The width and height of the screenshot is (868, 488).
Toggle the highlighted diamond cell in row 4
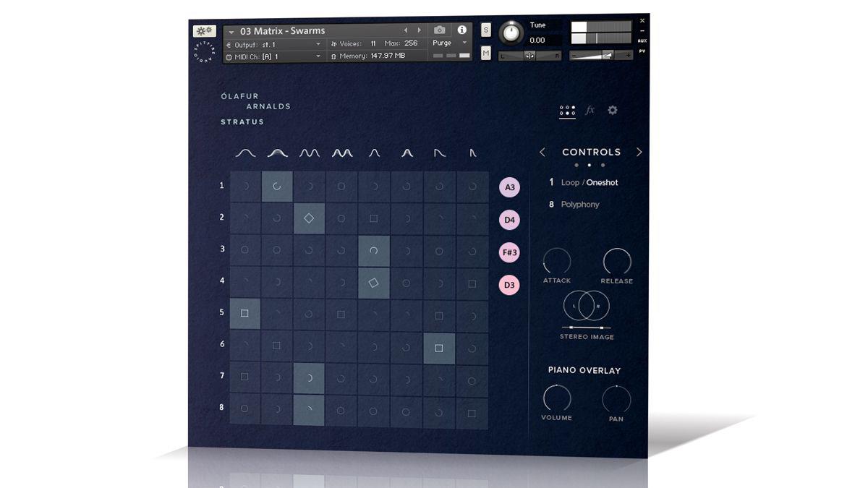(x=374, y=283)
